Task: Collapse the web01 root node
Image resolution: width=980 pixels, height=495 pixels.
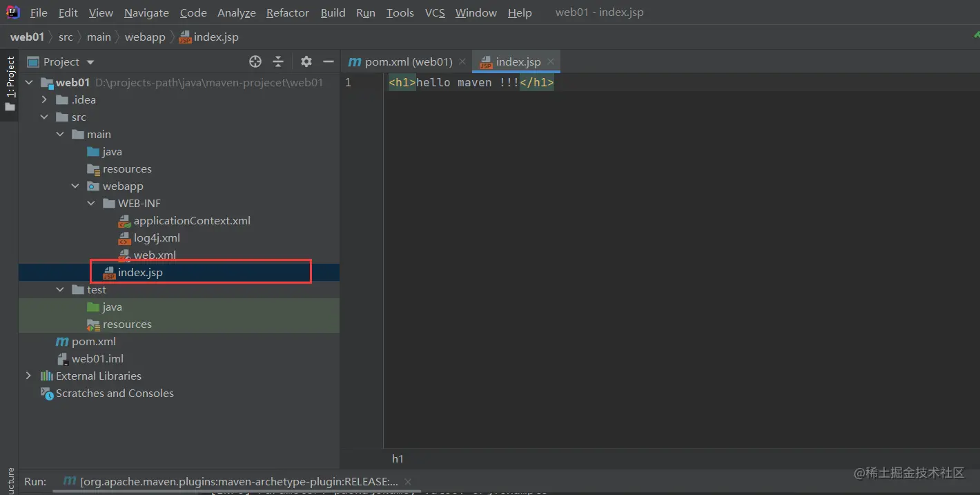Action: (29, 83)
